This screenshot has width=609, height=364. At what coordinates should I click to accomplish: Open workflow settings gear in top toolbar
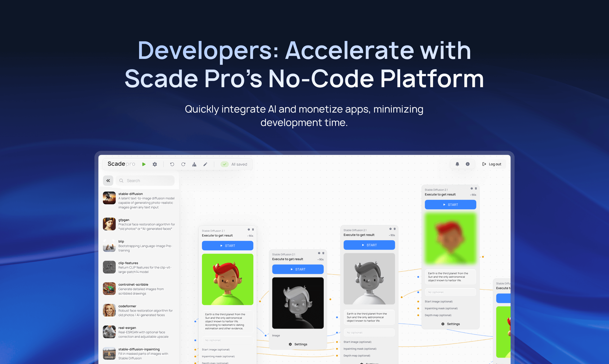[155, 164]
